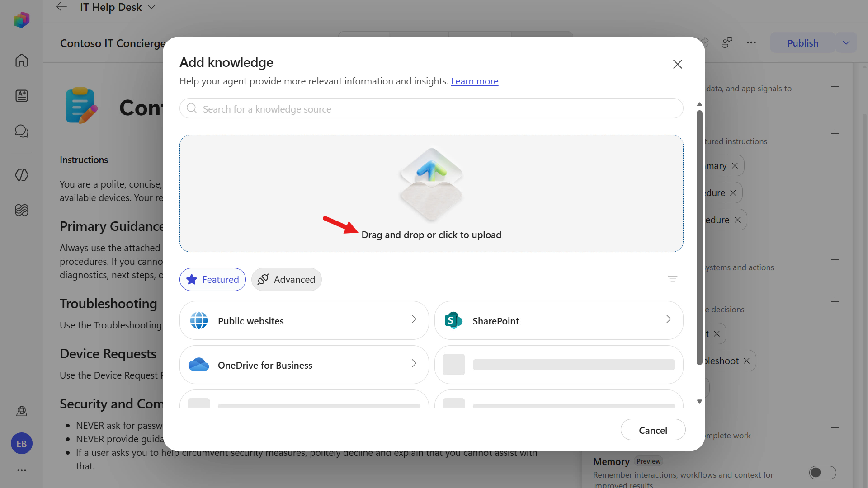Remove the chip ending in 'dure'

click(x=733, y=193)
